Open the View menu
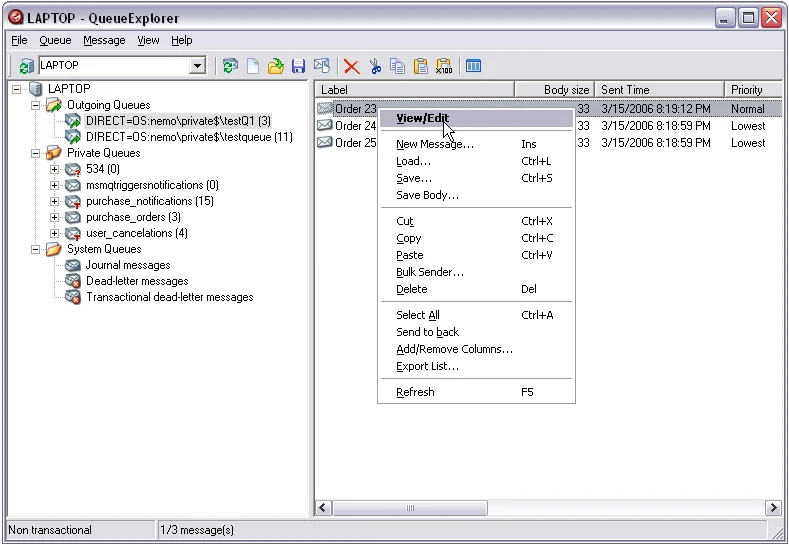This screenshot has height=545, width=789. pyautogui.click(x=148, y=40)
